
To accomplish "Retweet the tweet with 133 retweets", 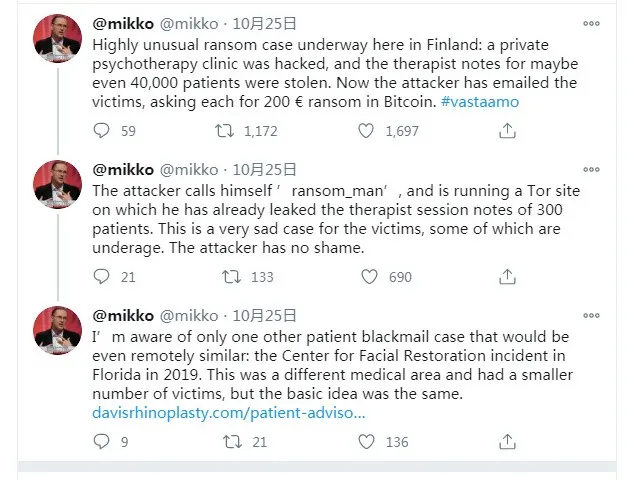I will [x=229, y=276].
